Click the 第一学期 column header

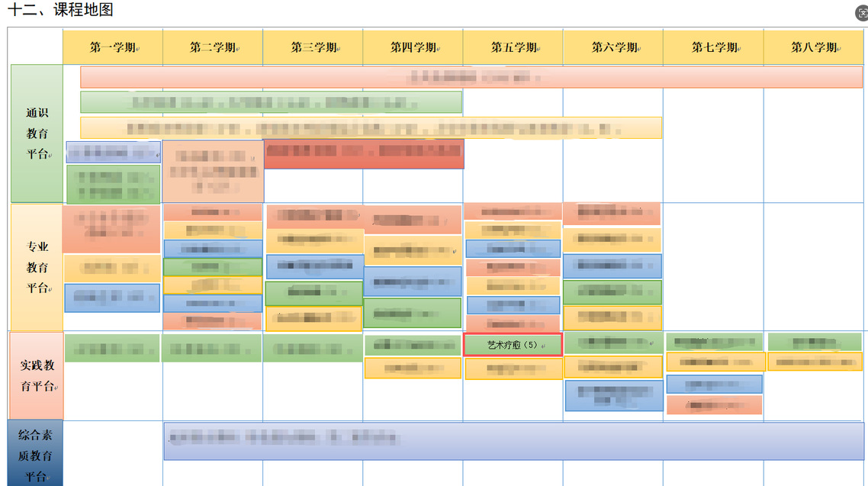coord(112,47)
